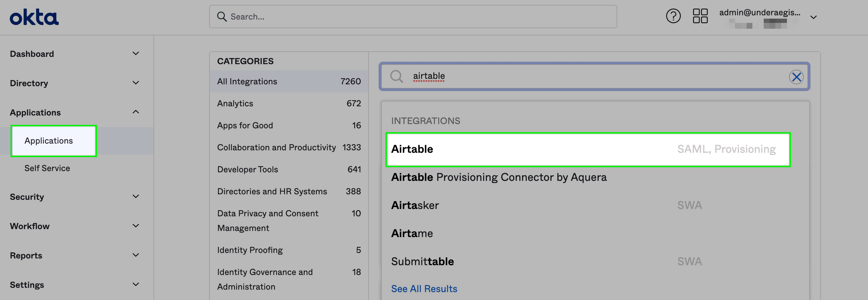Click the airtable integration search field
The image size is (868, 300).
(594, 76)
